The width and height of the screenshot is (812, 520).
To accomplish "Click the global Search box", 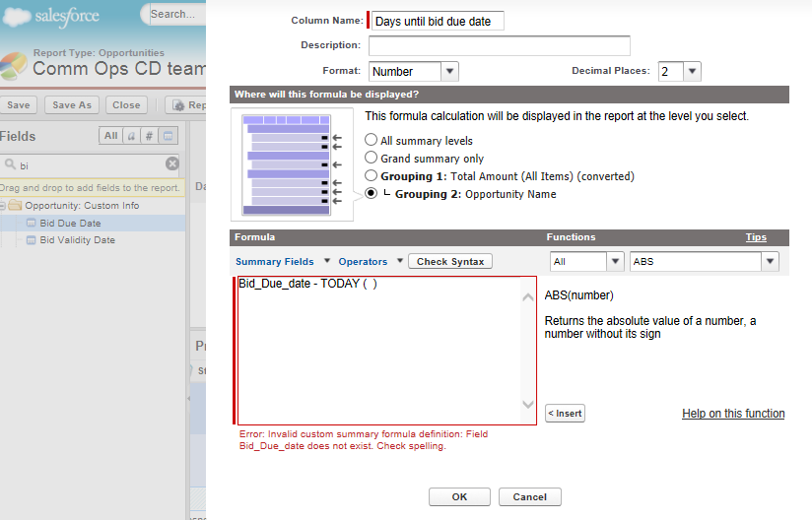I will (x=173, y=14).
